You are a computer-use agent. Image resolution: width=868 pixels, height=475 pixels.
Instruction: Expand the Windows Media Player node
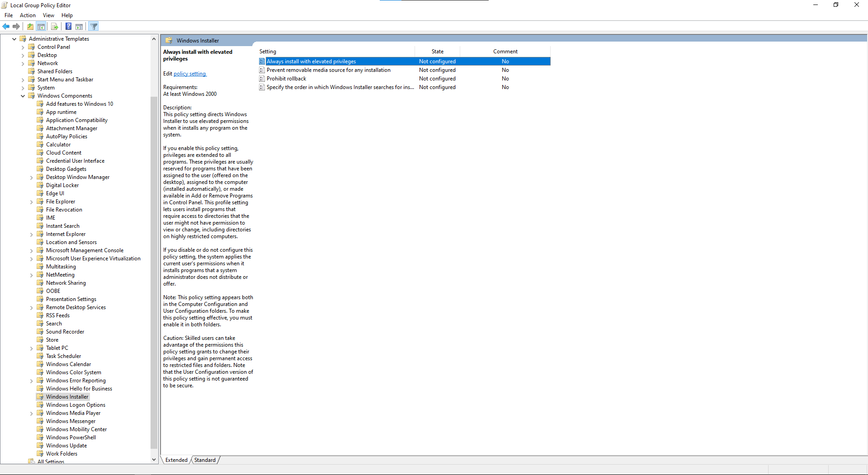pyautogui.click(x=32, y=413)
